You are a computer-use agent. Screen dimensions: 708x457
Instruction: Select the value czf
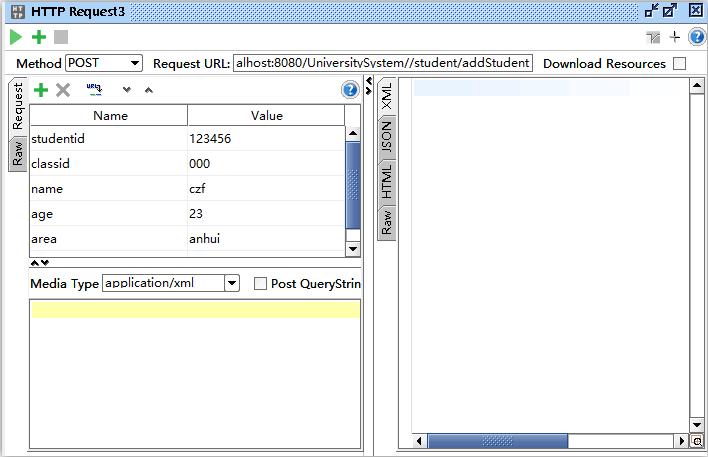click(x=197, y=189)
